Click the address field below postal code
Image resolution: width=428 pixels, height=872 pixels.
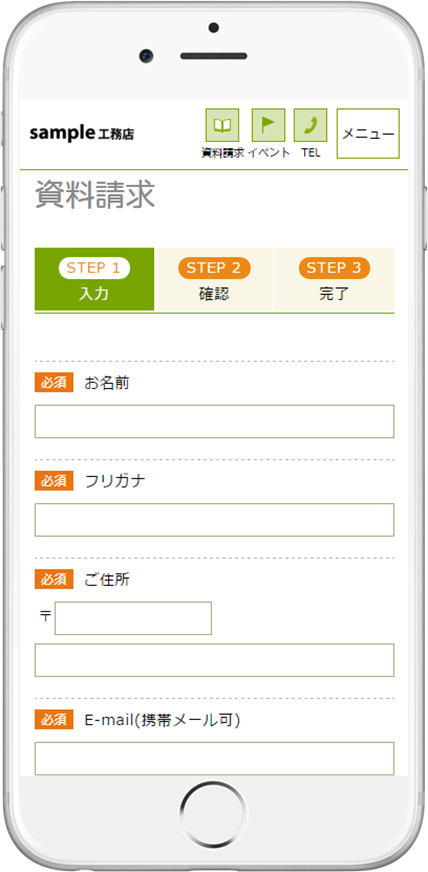pos(215,660)
